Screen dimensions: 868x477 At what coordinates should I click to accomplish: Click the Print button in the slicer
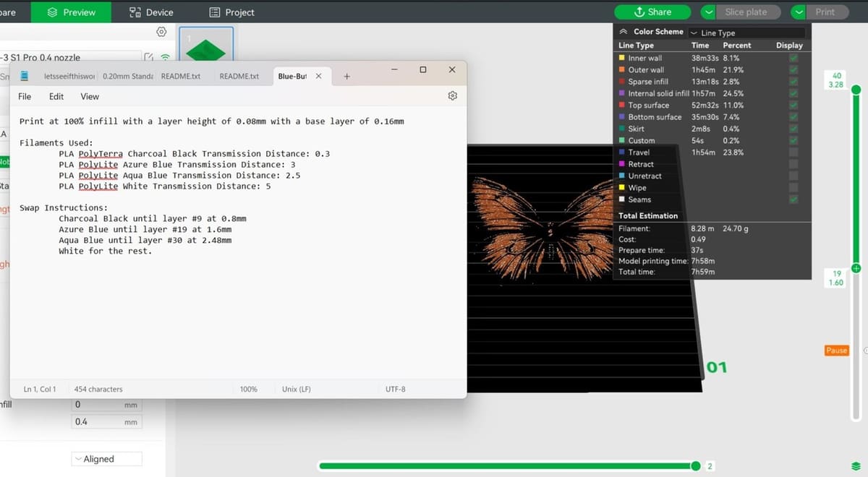point(827,12)
